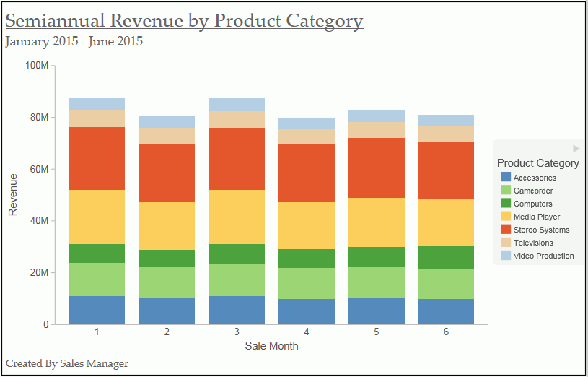Click month 2 Computers bar segment

click(167, 259)
